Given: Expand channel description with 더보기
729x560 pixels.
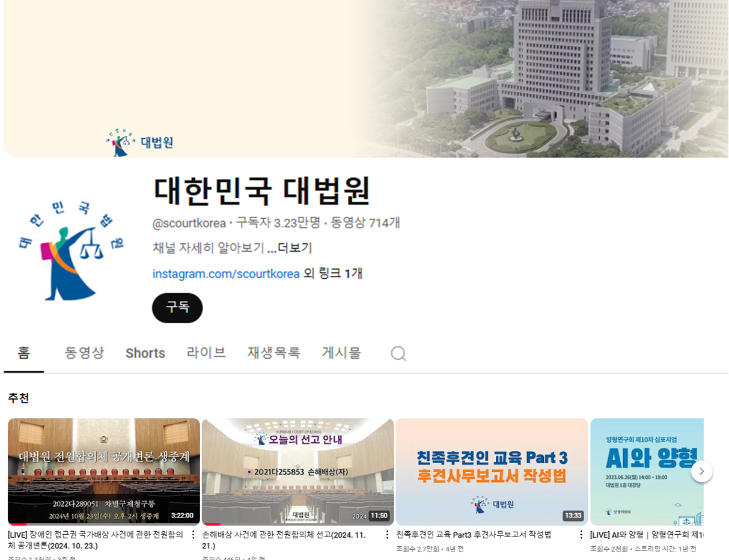Looking at the screenshot, I should (x=290, y=248).
